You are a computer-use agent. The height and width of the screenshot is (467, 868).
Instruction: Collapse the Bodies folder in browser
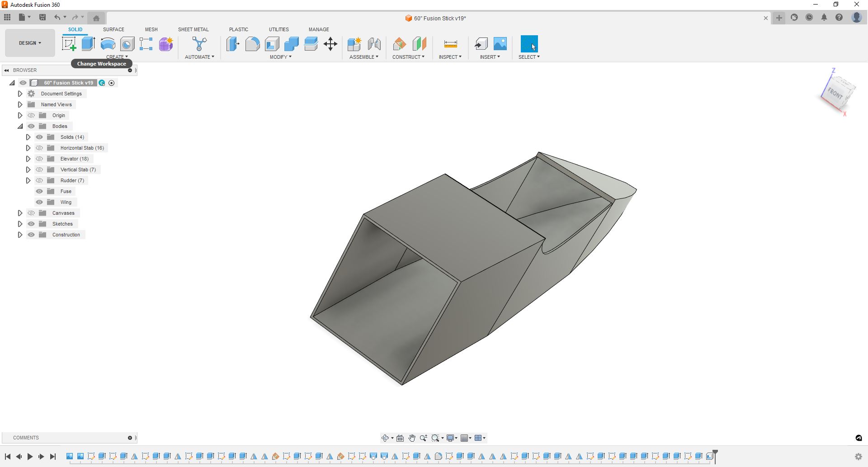coord(20,126)
